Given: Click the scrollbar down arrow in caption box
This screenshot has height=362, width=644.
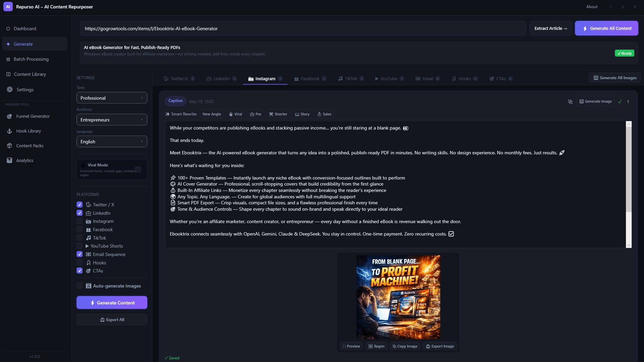Looking at the screenshot, I should pyautogui.click(x=629, y=245).
